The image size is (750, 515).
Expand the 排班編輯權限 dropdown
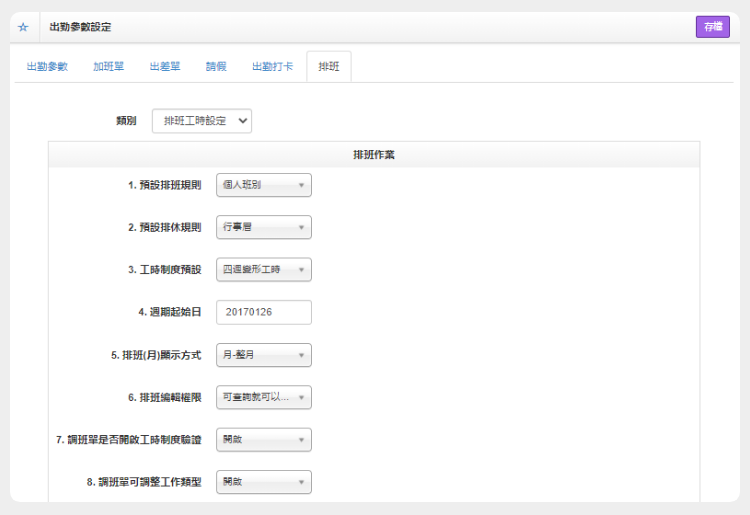point(263,397)
